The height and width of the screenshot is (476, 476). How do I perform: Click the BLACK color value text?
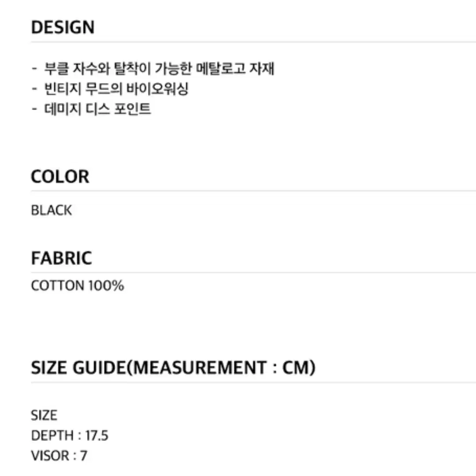51,210
